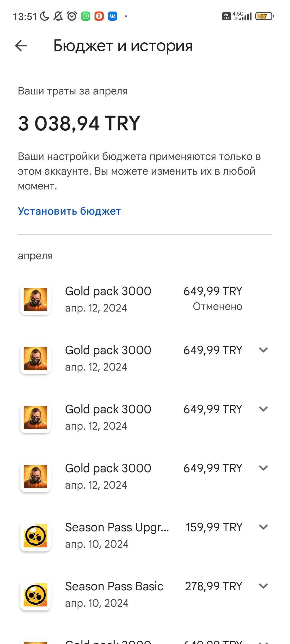Tap the alarm clock status icon
Image resolution: width=290 pixels, height=644 pixels.
(x=72, y=16)
